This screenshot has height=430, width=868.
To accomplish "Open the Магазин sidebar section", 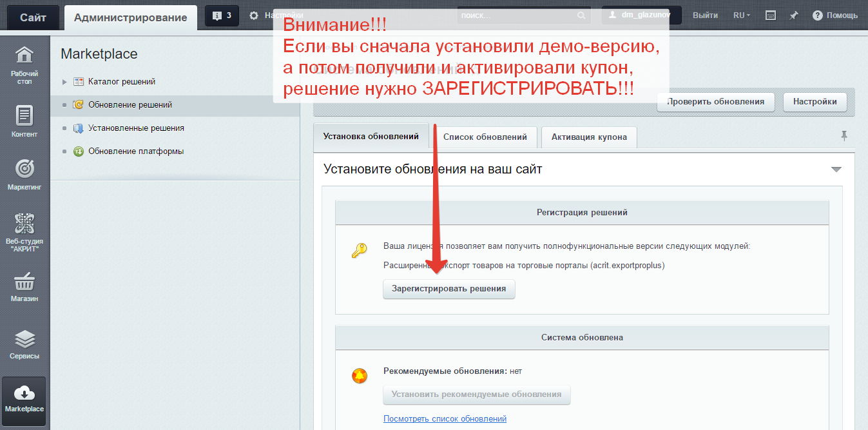I will tap(24, 287).
